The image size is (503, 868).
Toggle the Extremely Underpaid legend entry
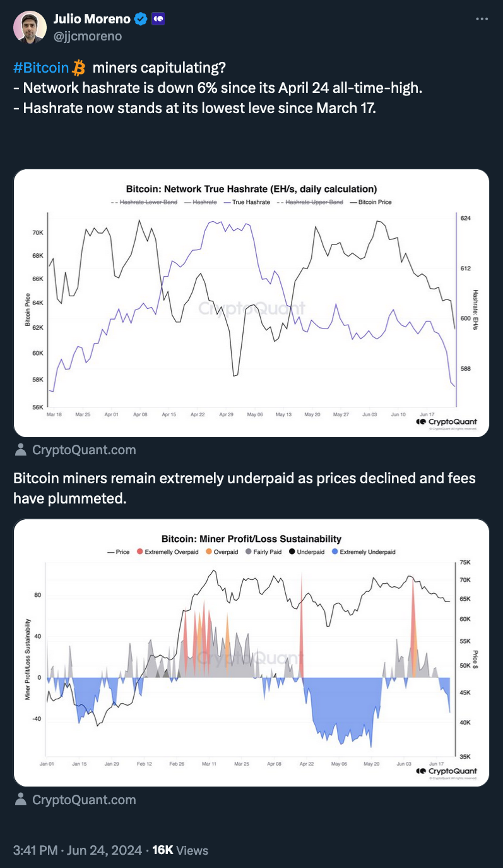(364, 552)
